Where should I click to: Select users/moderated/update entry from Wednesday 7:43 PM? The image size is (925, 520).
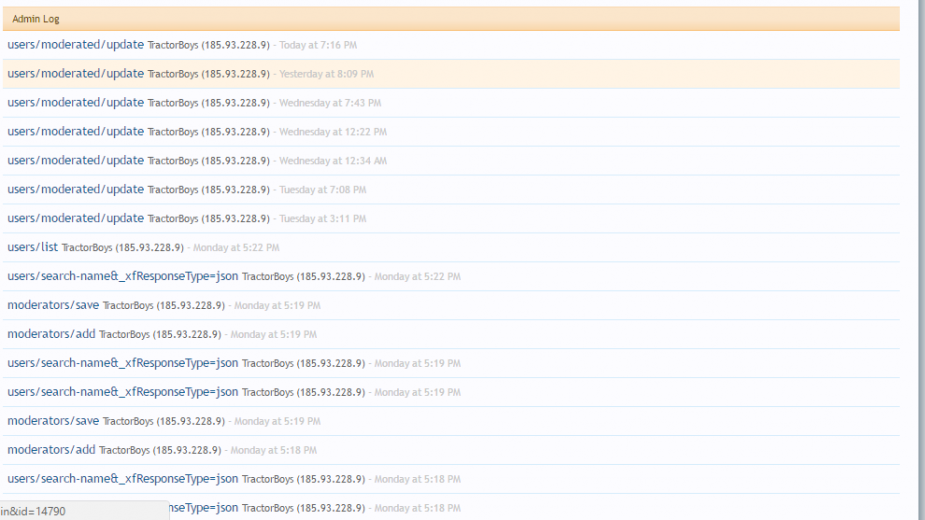[x=75, y=103]
